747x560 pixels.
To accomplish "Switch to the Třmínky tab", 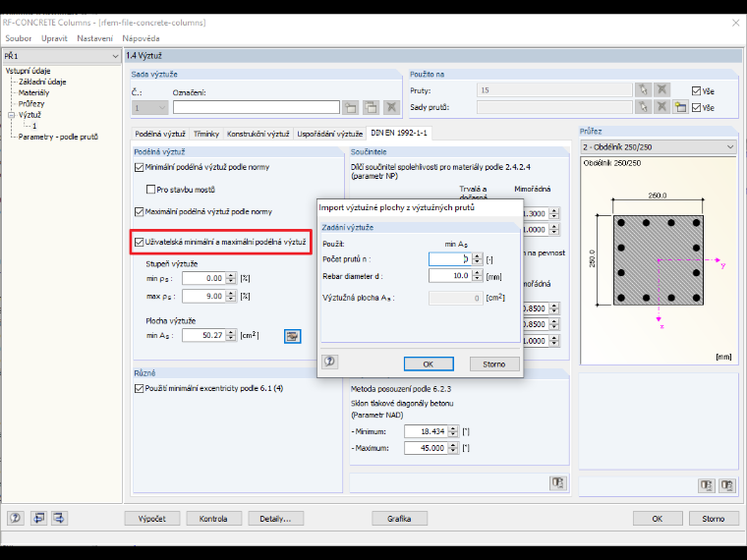I will [x=206, y=134].
